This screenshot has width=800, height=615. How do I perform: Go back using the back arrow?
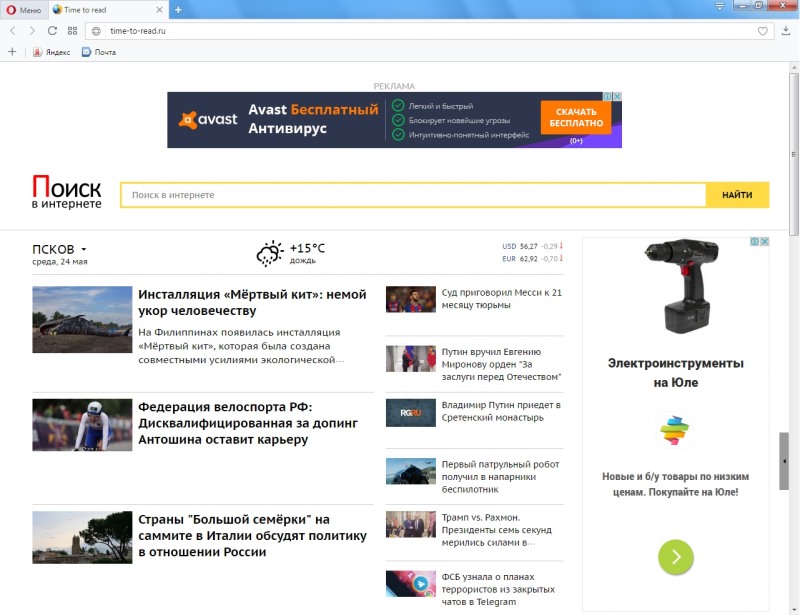(x=13, y=31)
